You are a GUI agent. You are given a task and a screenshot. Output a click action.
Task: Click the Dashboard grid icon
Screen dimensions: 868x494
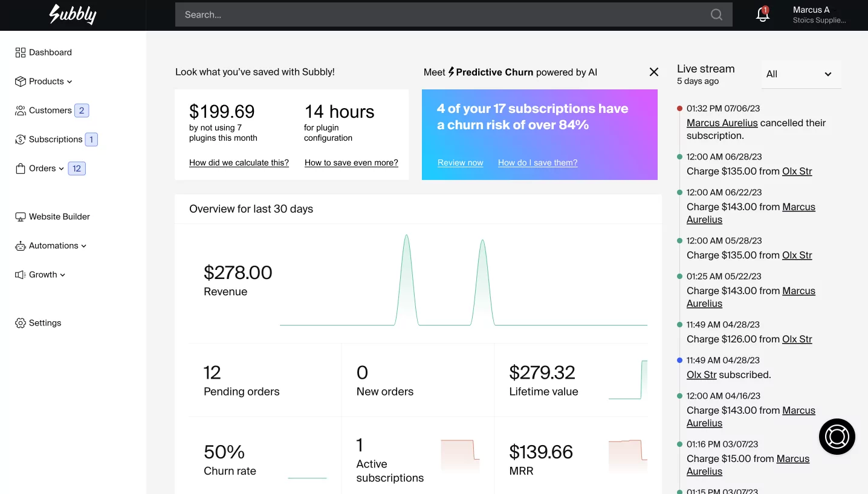point(21,53)
